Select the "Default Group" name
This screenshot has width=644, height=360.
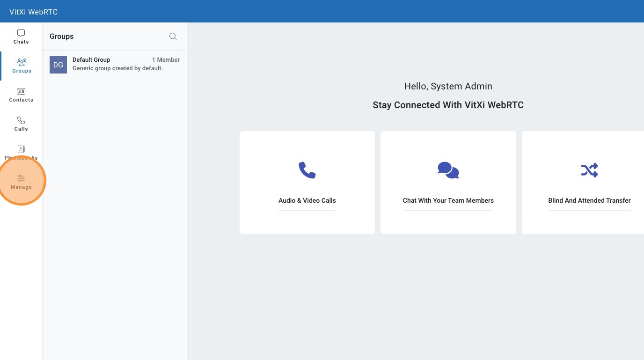[91, 60]
